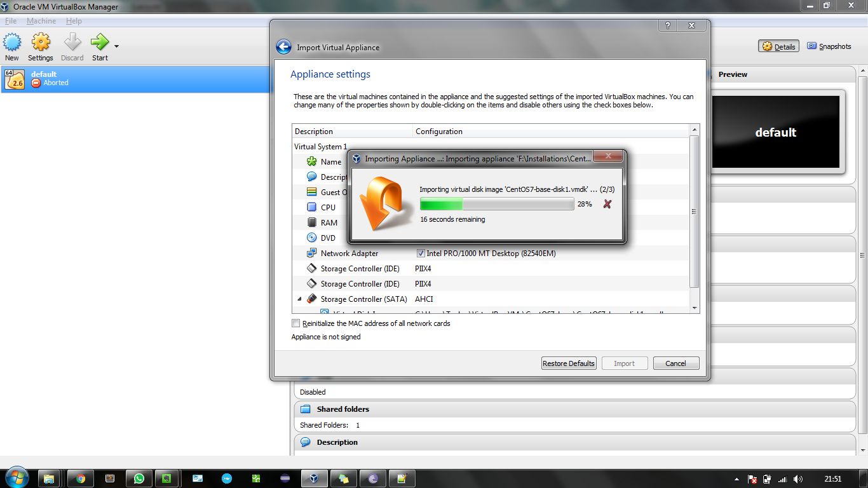Toggle Reinitialize the MAC address checkbox
This screenshot has height=488, width=868.
(295, 323)
